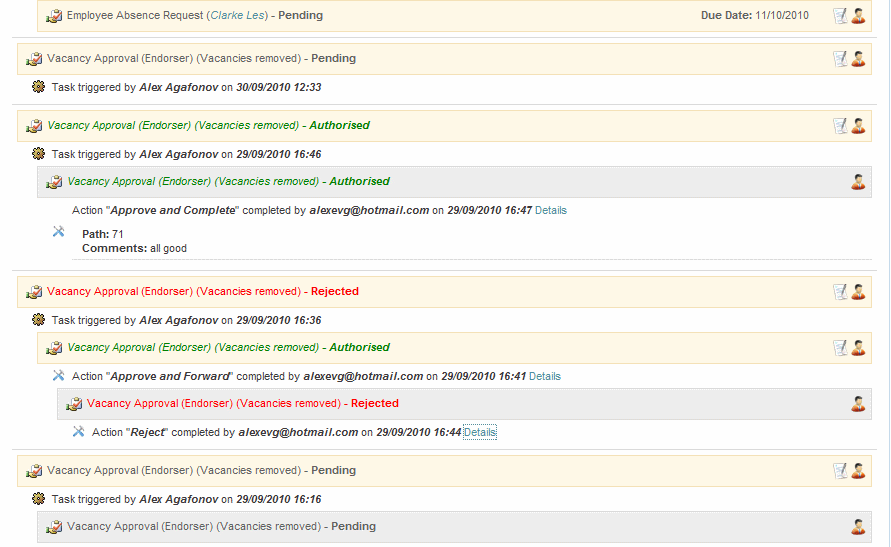This screenshot has height=547, width=891.
Task: Open notes icon for Authorised task triggered 29/09/2010 16:46
Action: click(x=840, y=126)
